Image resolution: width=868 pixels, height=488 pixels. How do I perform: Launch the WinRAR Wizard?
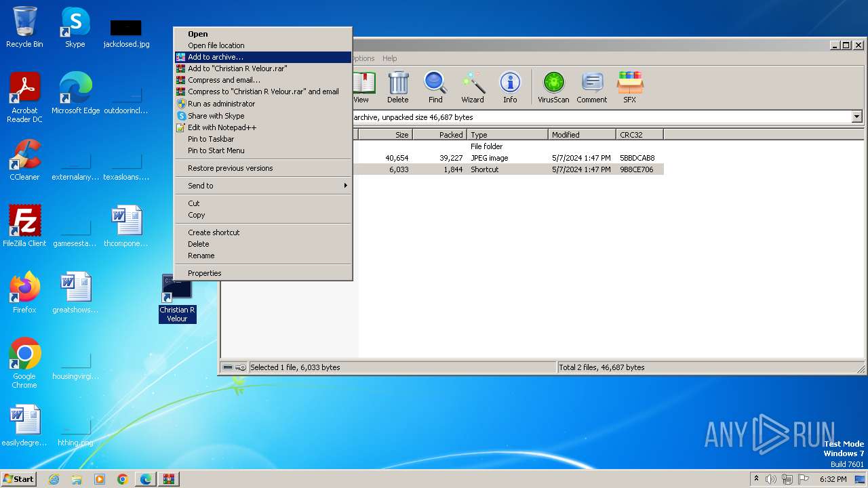[473, 87]
